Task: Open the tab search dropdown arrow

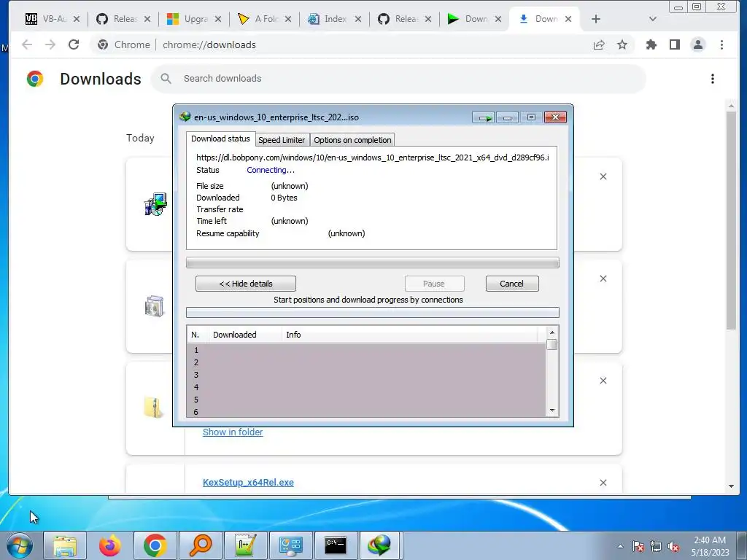Action: click(x=653, y=19)
